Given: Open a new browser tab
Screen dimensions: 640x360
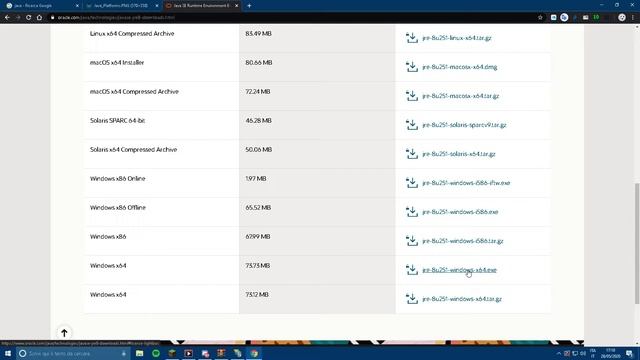Looking at the screenshot, I should pyautogui.click(x=249, y=6).
